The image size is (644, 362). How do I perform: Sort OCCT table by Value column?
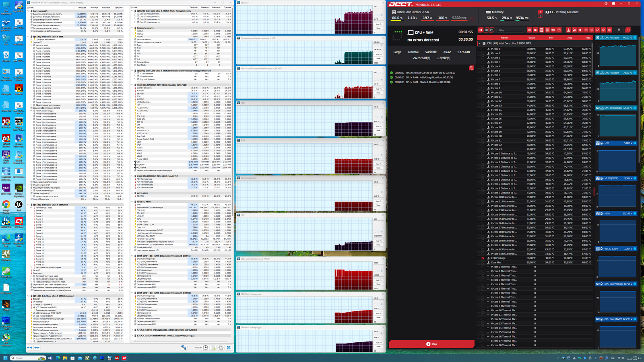tap(531, 37)
